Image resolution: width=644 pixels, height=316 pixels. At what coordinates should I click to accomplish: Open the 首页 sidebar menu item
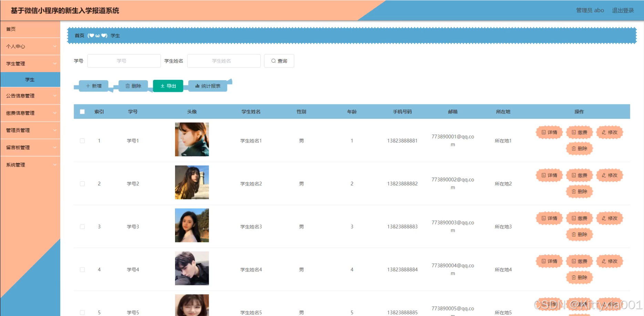pos(30,29)
